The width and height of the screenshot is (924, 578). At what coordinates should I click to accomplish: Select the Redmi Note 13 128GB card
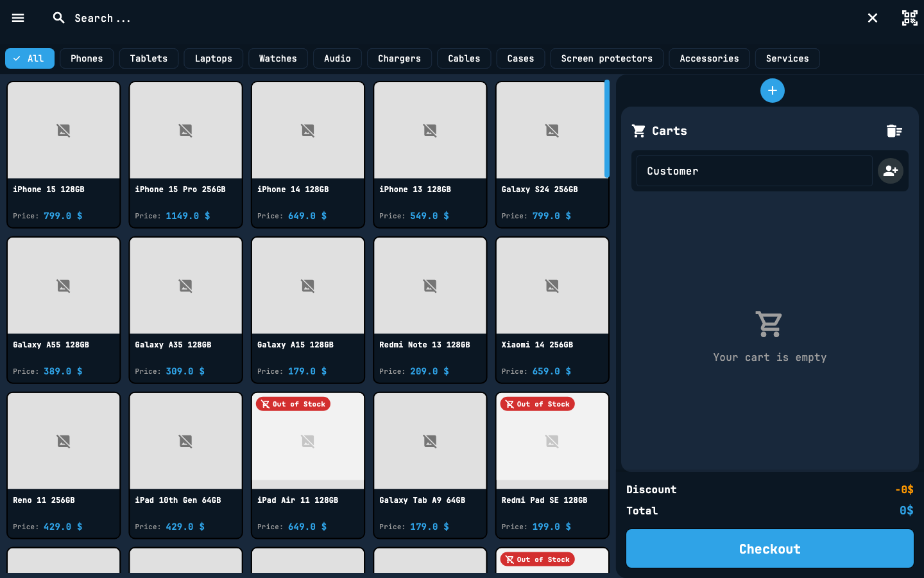430,310
